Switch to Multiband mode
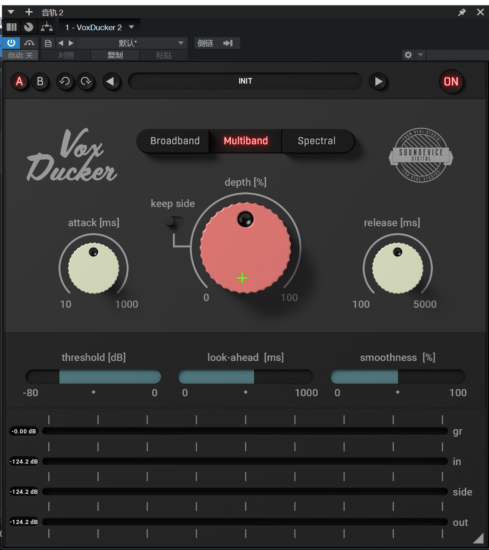 pyautogui.click(x=246, y=141)
